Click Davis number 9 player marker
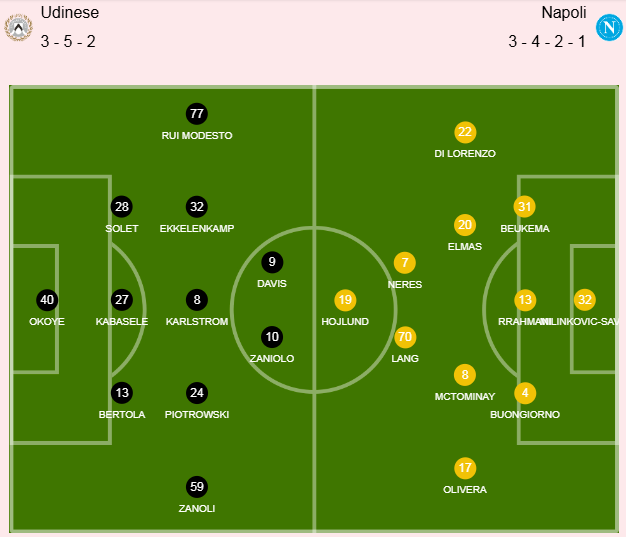 point(272,263)
